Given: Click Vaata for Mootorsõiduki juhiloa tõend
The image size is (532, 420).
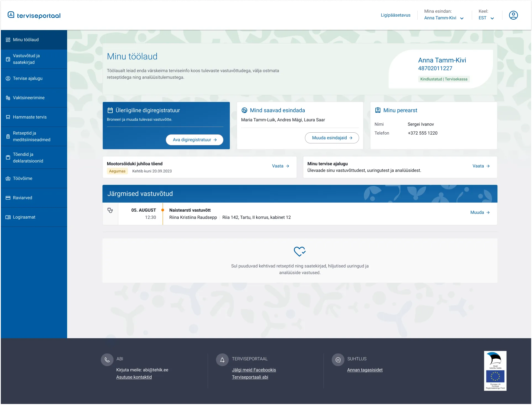Looking at the screenshot, I should click(x=281, y=166).
